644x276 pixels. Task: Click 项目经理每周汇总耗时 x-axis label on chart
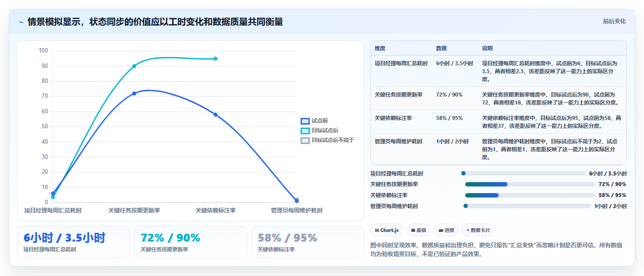pos(53,211)
